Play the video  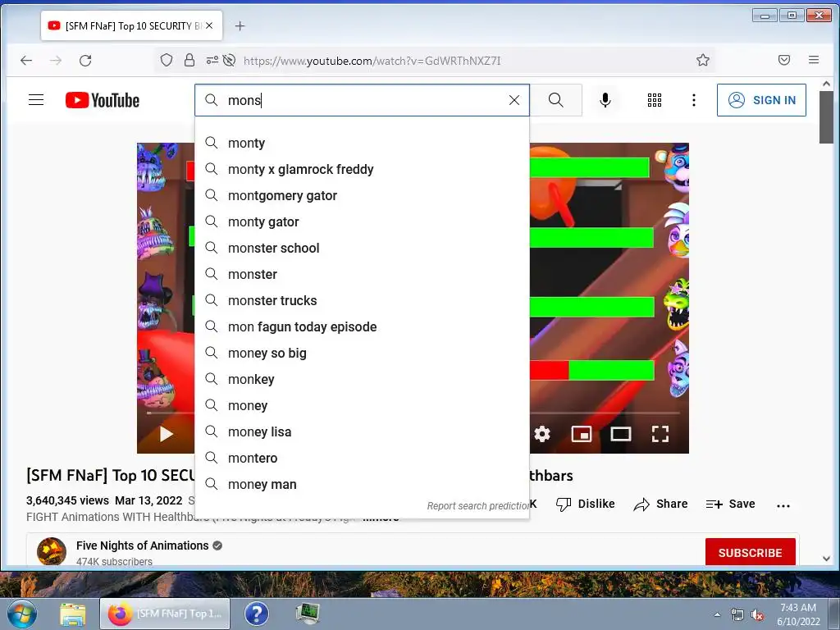[166, 434]
